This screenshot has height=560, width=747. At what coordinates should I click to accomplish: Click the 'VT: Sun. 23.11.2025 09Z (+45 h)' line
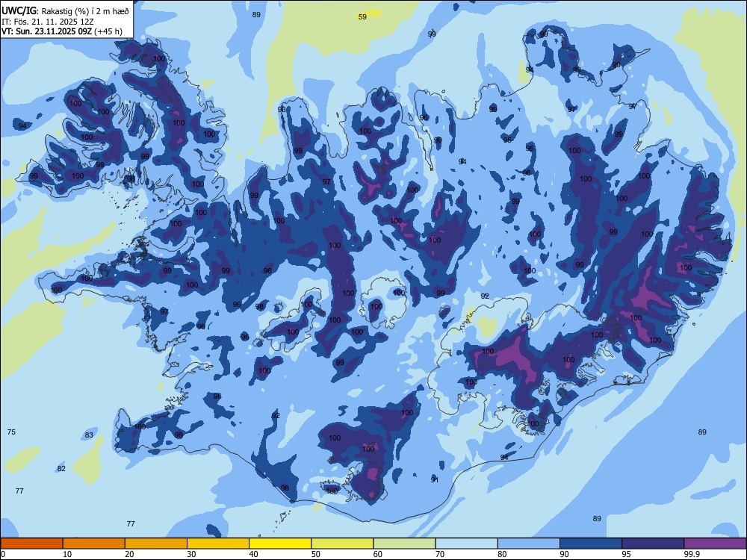pos(62,31)
